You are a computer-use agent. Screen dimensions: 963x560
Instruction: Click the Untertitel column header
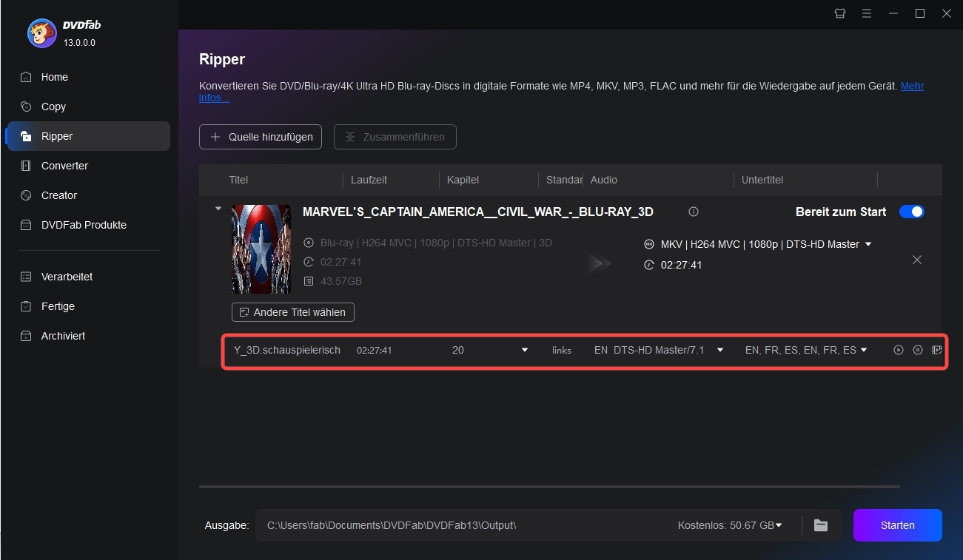pyautogui.click(x=762, y=180)
